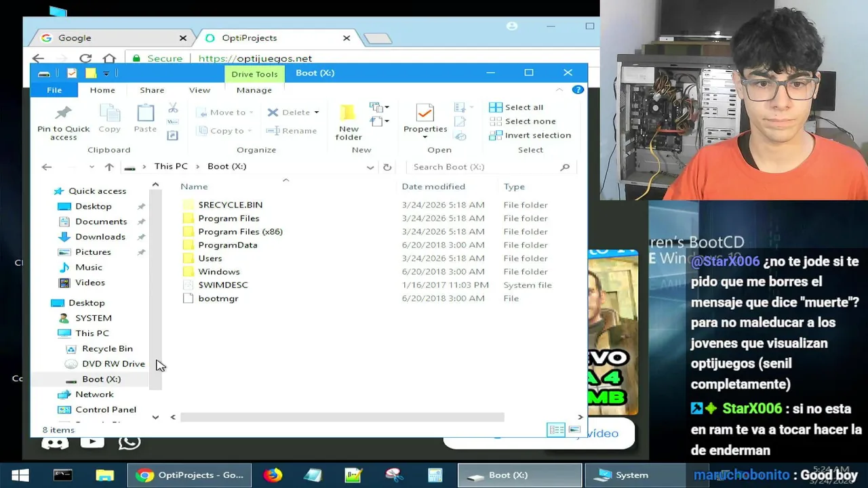Reload the Chrome page
Image resolution: width=868 pixels, height=488 pixels.
pos(85,58)
